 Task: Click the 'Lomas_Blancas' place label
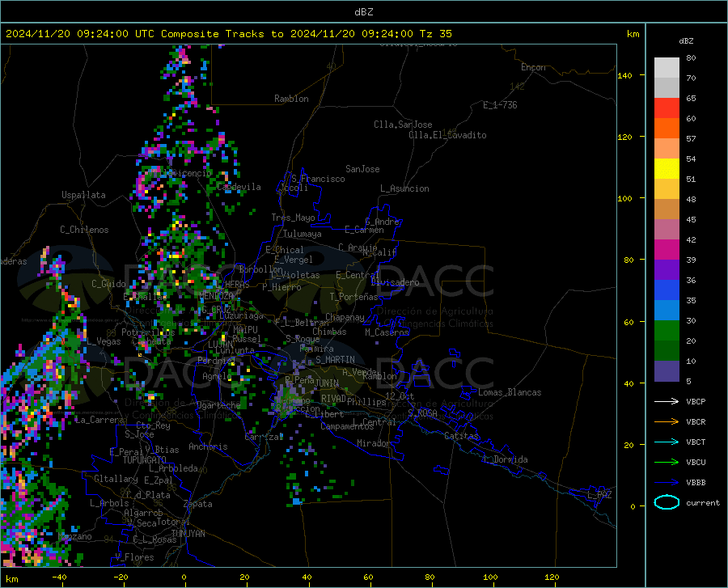pos(510,392)
